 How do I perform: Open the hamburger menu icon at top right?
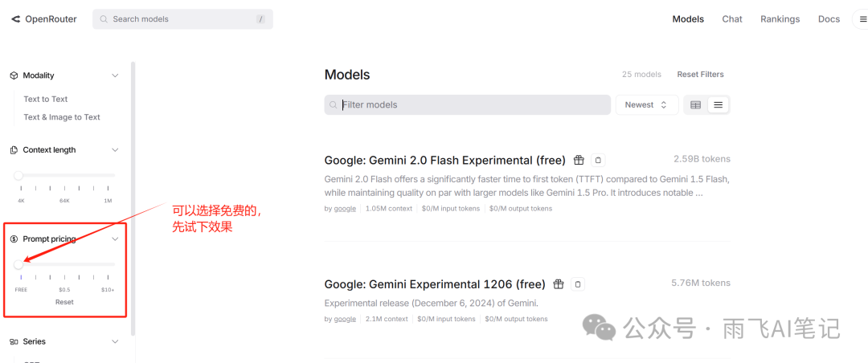pyautogui.click(x=862, y=19)
